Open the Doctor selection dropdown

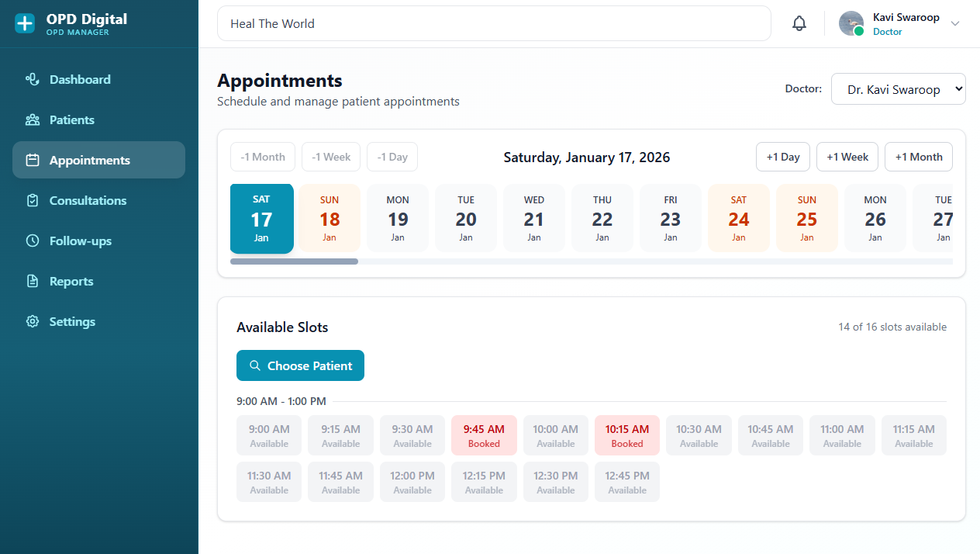[x=898, y=89]
